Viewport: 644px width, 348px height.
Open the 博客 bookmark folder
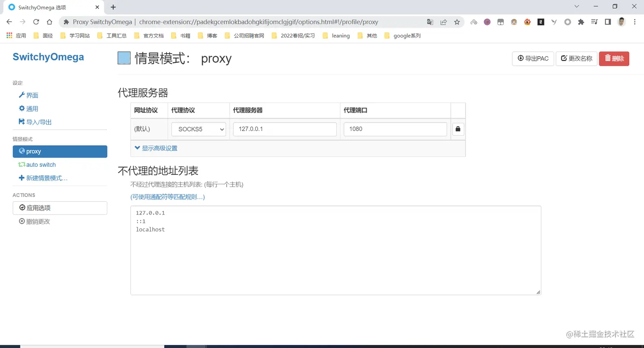(x=207, y=36)
